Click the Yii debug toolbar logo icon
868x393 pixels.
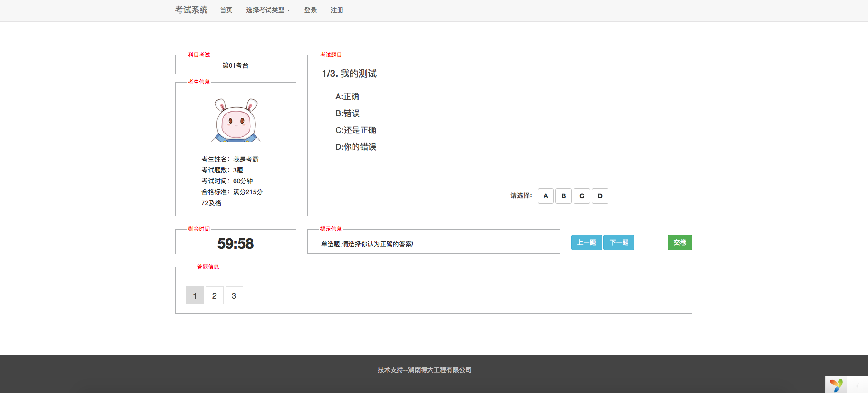point(836,385)
